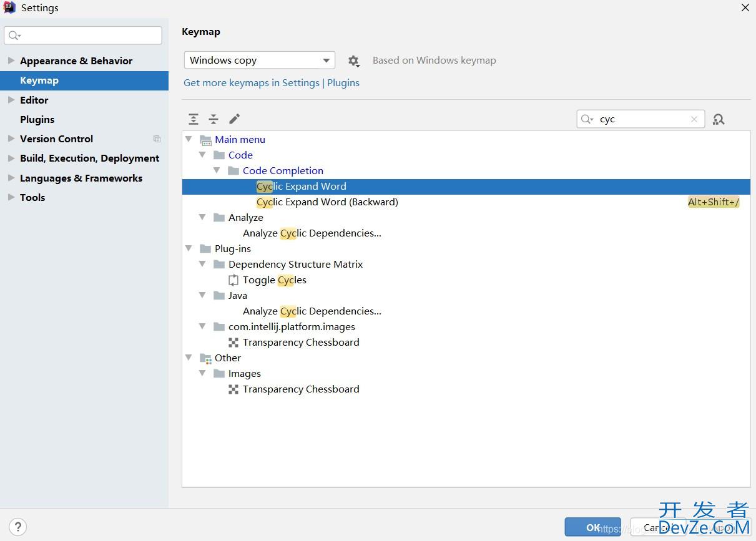Click the Collapse All icon above the keymap tree
Viewport: 756px width, 541px height.
coord(214,119)
